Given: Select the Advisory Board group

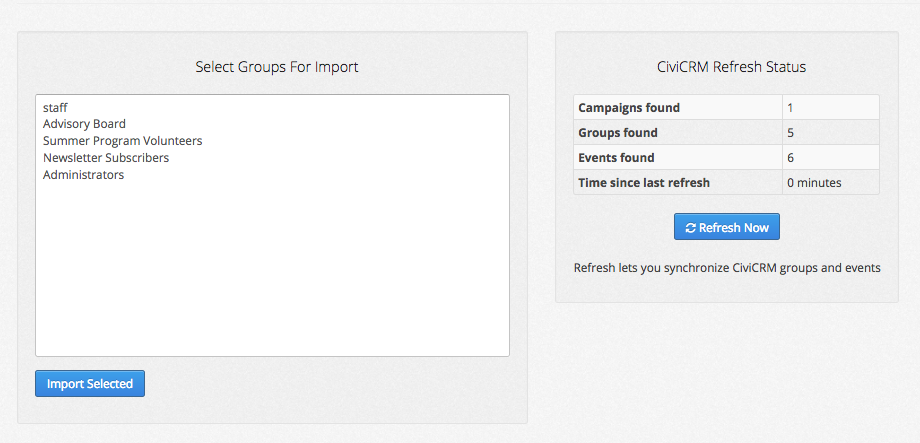Looking at the screenshot, I should (x=272, y=124).
